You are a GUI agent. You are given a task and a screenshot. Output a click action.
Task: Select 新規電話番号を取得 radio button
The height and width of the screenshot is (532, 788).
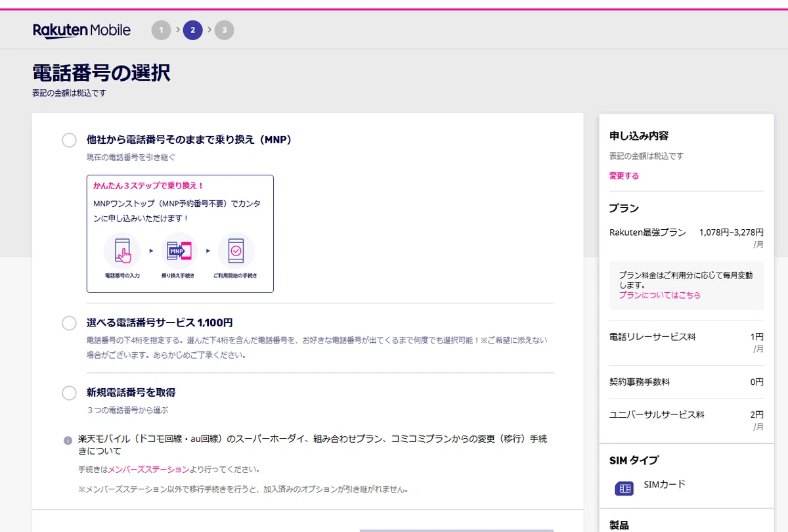point(69,393)
